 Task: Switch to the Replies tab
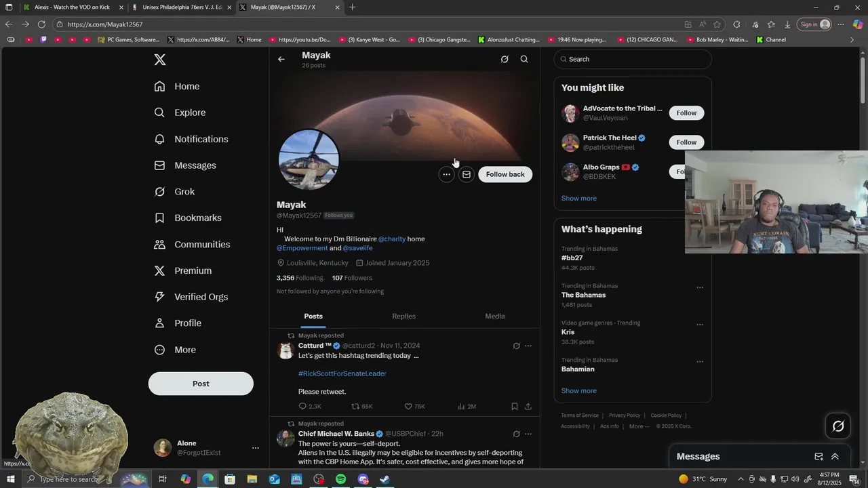[x=403, y=316]
